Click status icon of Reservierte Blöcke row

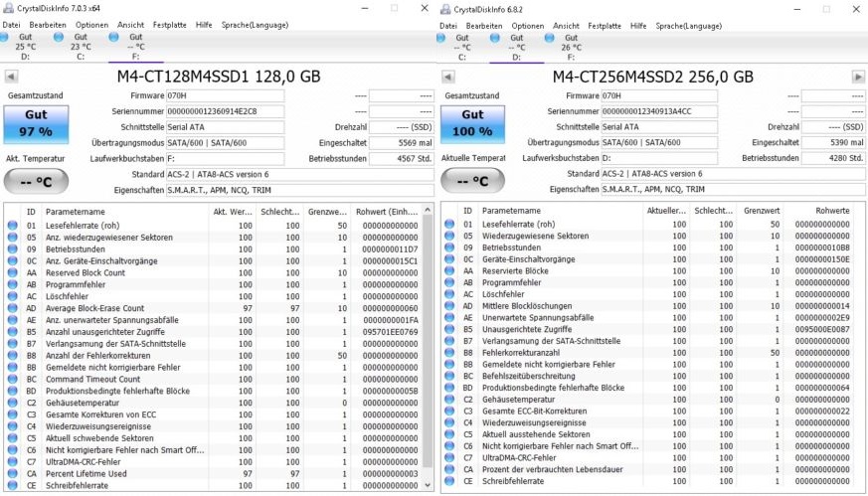coord(449,270)
